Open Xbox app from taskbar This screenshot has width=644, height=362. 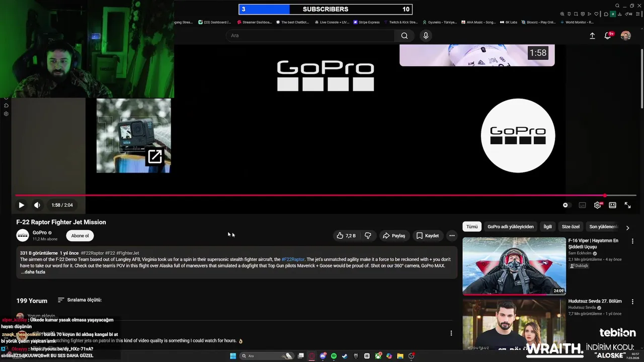(x=378, y=356)
